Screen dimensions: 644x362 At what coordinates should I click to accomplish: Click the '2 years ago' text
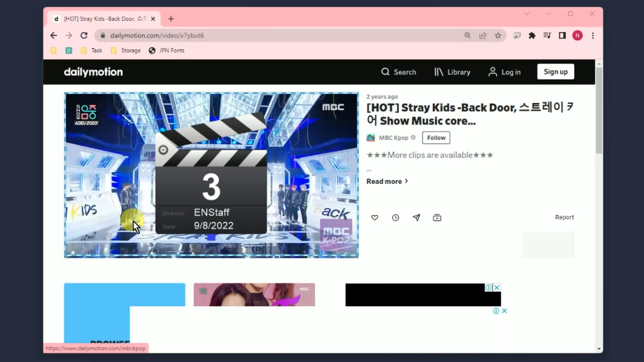(x=382, y=97)
